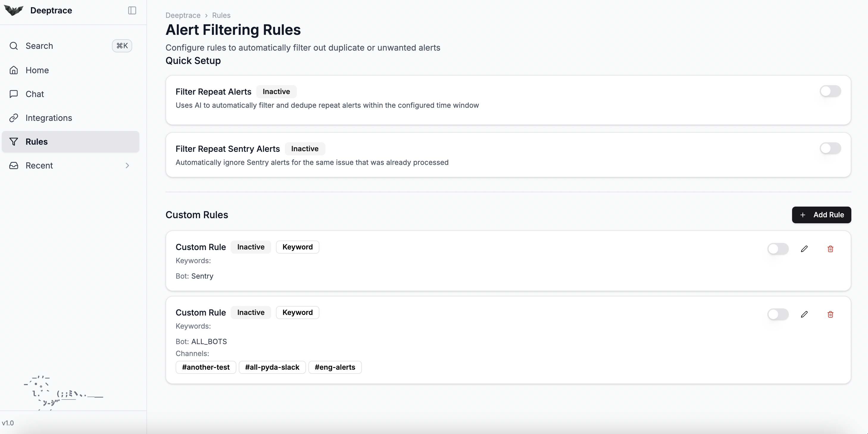This screenshot has height=434, width=868.
Task: Click the #another-test channel chip
Action: [x=206, y=367]
